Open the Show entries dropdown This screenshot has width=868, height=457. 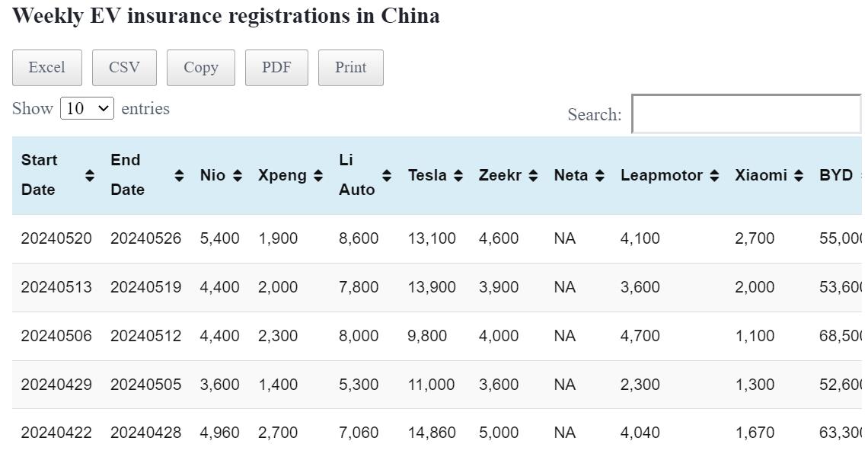87,108
